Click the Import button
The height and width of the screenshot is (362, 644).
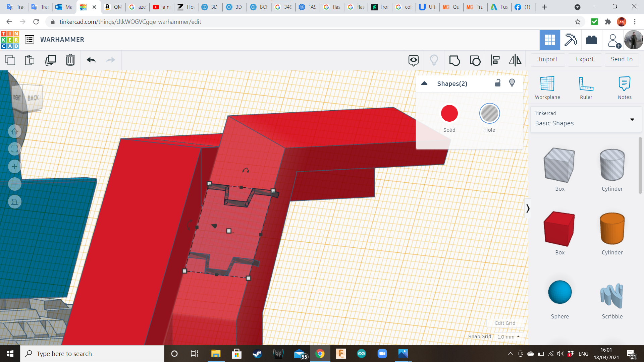point(548,59)
